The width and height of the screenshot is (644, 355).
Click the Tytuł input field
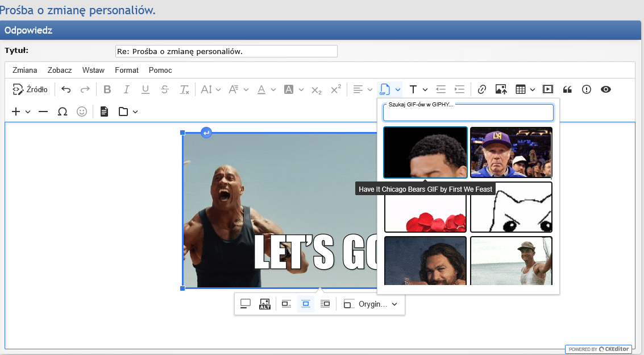[x=226, y=51]
